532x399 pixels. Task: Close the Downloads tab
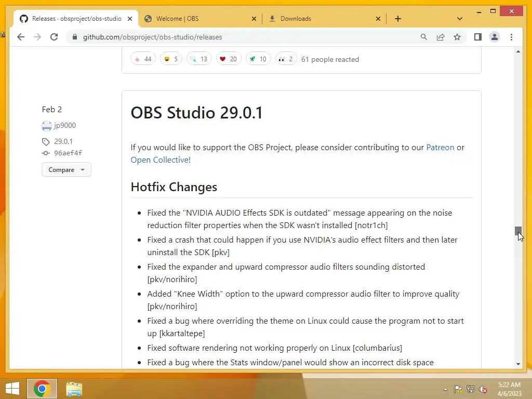[x=378, y=19]
